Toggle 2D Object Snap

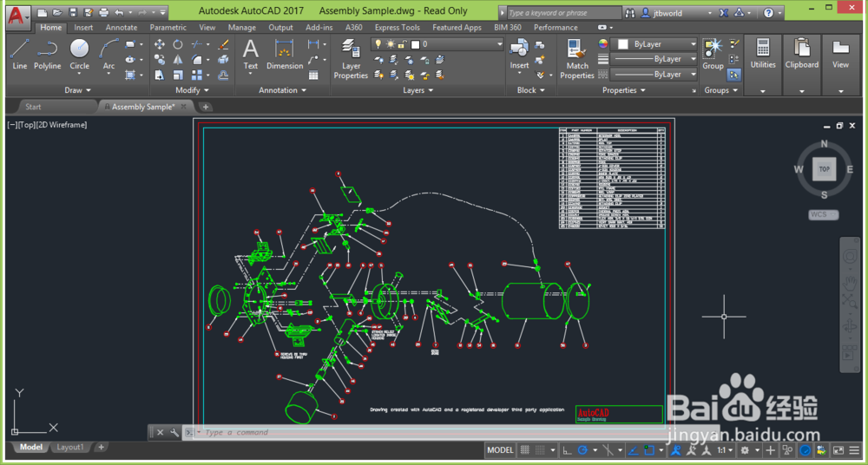pyautogui.click(x=650, y=450)
